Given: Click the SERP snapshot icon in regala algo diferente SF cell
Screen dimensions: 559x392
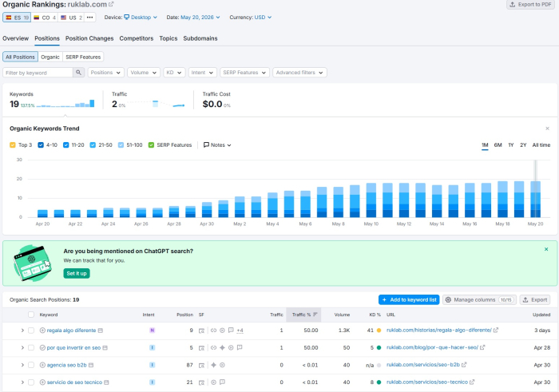Looking at the screenshot, I should point(201,331).
